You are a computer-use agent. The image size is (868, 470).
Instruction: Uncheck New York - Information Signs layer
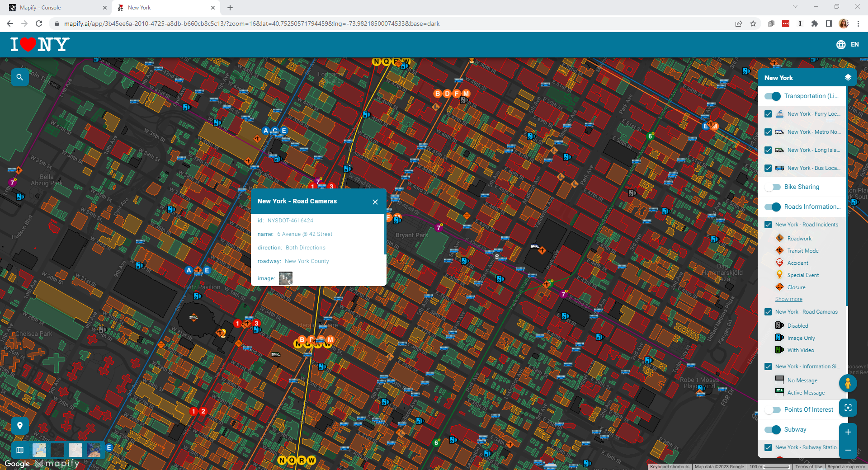point(768,367)
